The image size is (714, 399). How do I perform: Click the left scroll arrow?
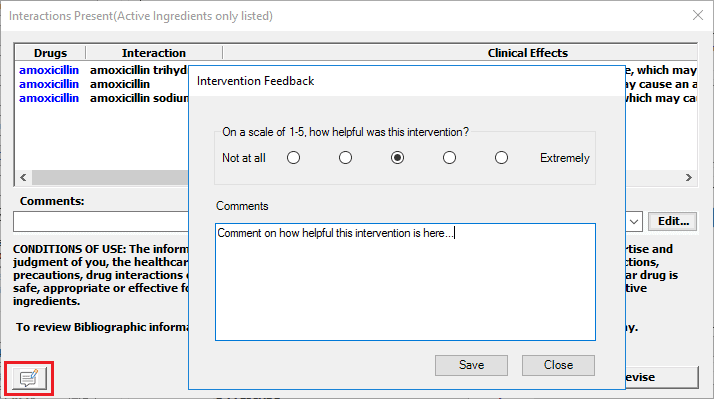point(23,177)
